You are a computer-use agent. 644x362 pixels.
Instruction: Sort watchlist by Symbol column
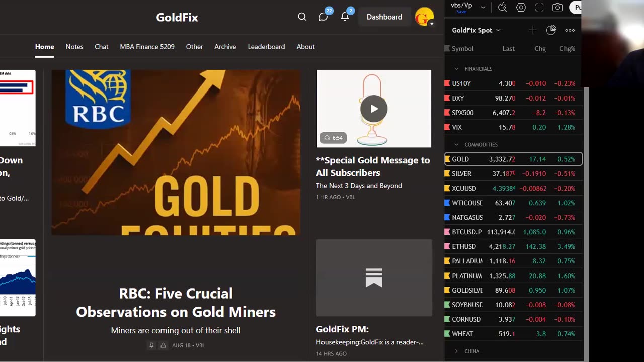tap(462, 49)
